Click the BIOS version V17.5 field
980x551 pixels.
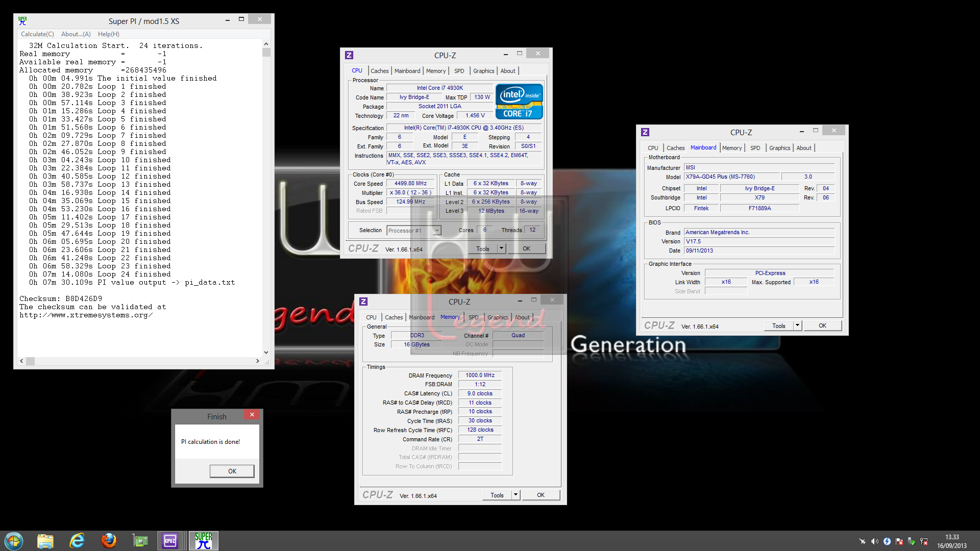759,241
